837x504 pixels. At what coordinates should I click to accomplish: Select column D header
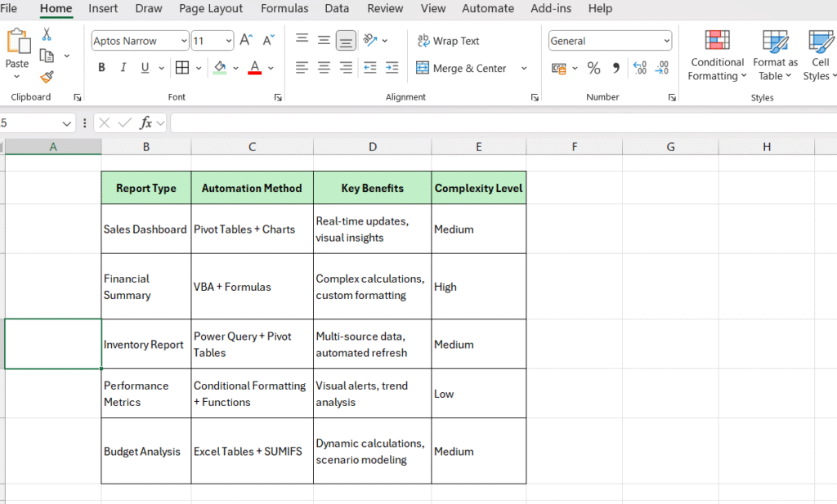tap(373, 147)
